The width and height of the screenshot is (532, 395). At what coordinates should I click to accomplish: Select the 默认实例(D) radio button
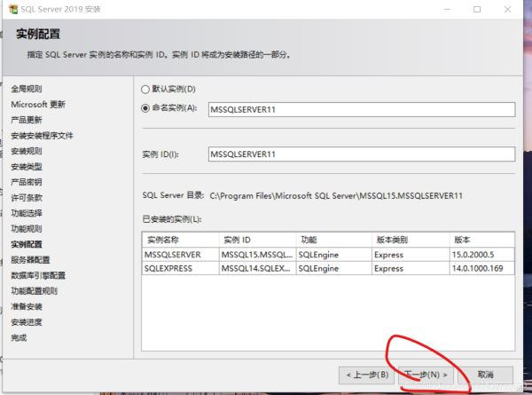tap(146, 90)
